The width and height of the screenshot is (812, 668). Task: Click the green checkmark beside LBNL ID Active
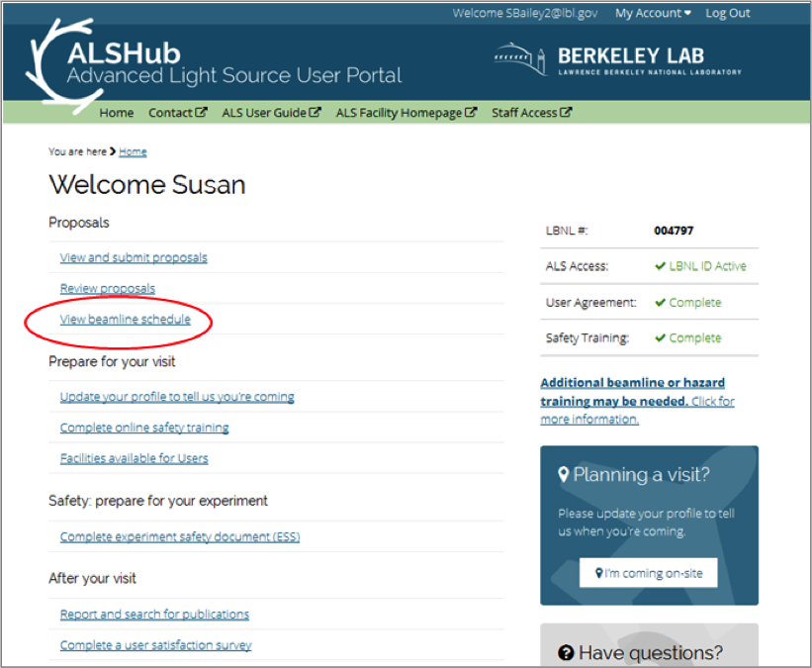pos(660,266)
